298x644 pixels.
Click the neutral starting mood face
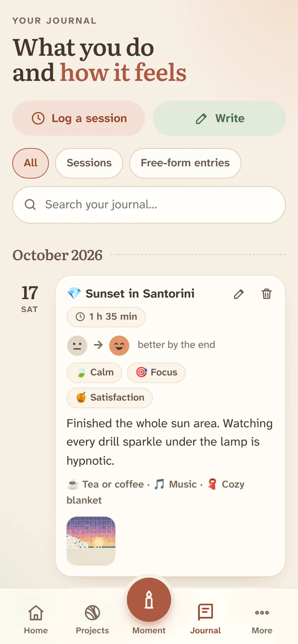tap(77, 345)
